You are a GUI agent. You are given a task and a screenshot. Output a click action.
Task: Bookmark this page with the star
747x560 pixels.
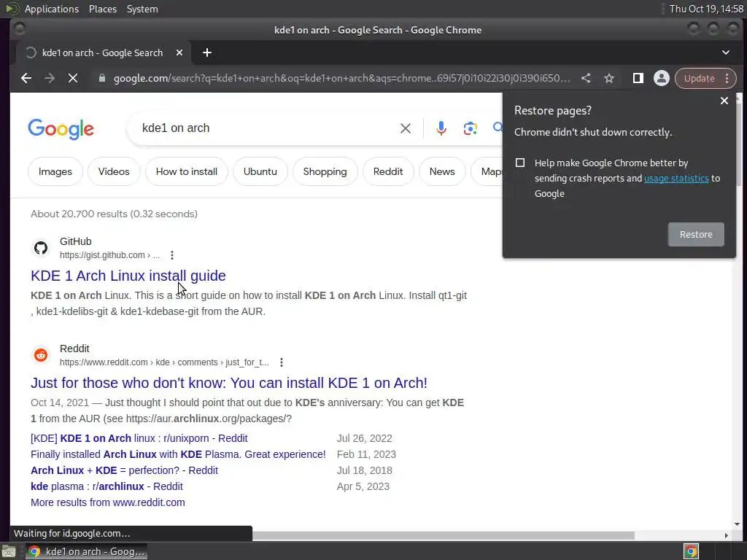point(609,78)
